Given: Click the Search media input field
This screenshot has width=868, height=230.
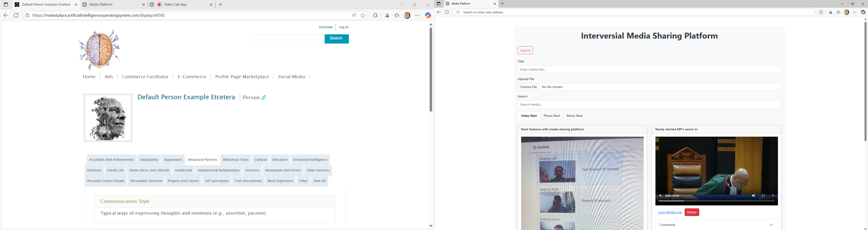Looking at the screenshot, I should 649,105.
